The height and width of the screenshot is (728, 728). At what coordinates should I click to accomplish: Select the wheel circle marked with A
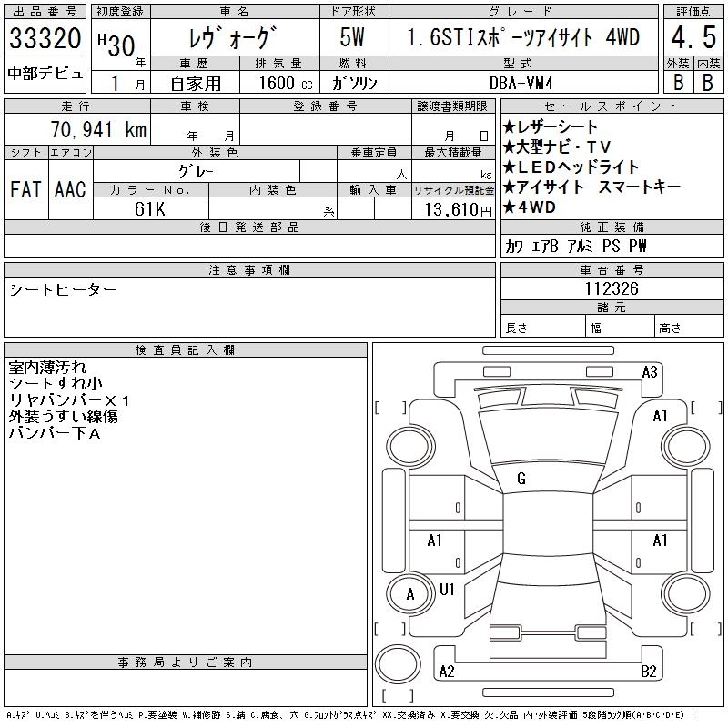point(409,594)
